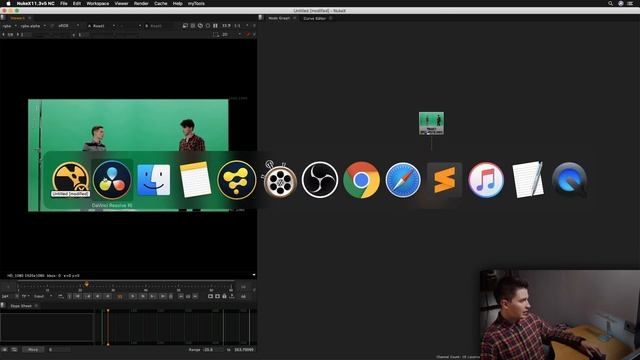The image size is (640, 360).
Task: Switch to Safari in the app switcher
Action: click(403, 180)
